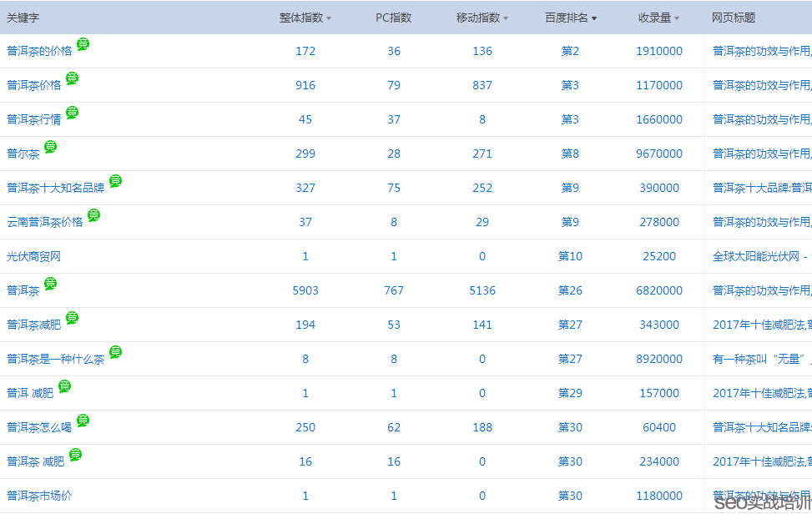Image resolution: width=812 pixels, height=514 pixels.
Task: Sort by 收录量 column arrow
Action: (x=676, y=18)
